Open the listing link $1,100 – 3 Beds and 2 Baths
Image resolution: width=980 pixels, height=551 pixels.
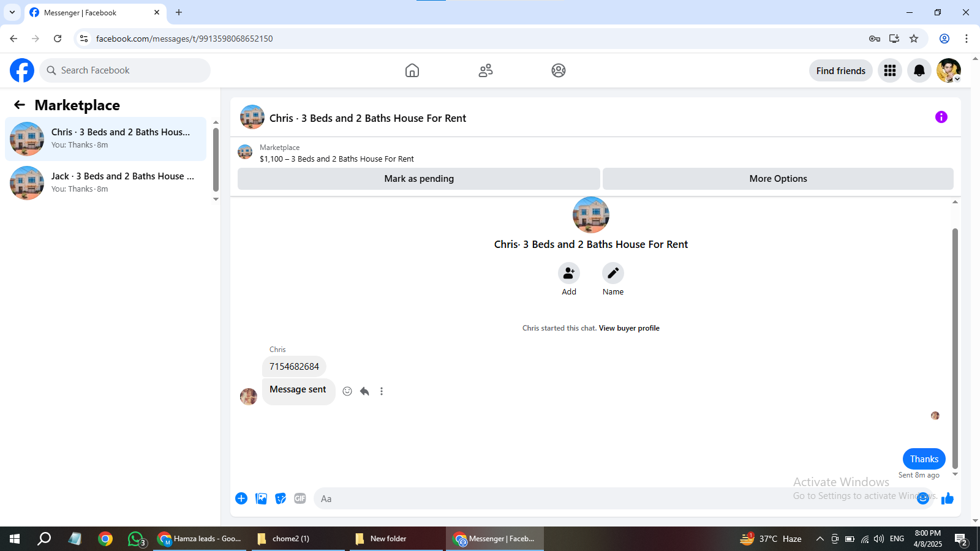[x=336, y=159]
